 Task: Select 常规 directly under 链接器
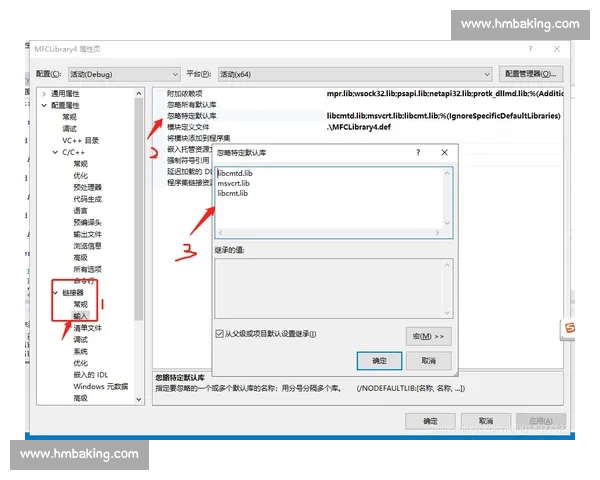coord(80,305)
